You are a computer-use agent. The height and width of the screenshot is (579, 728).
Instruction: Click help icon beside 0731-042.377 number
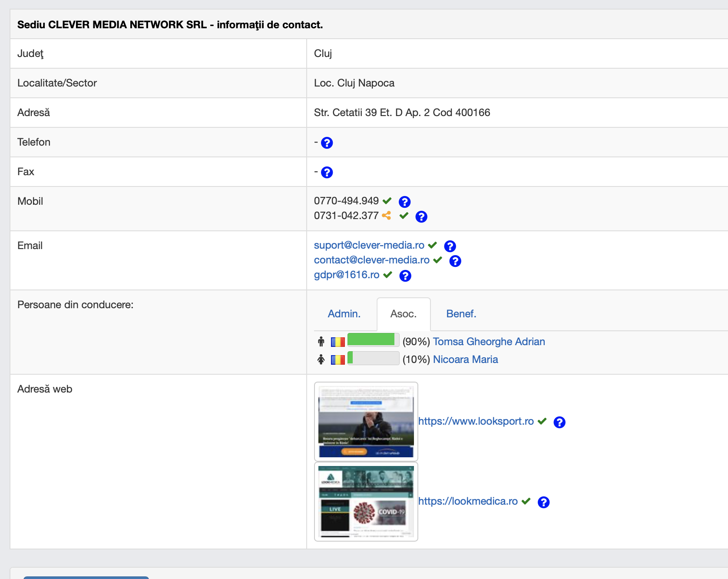tap(421, 217)
